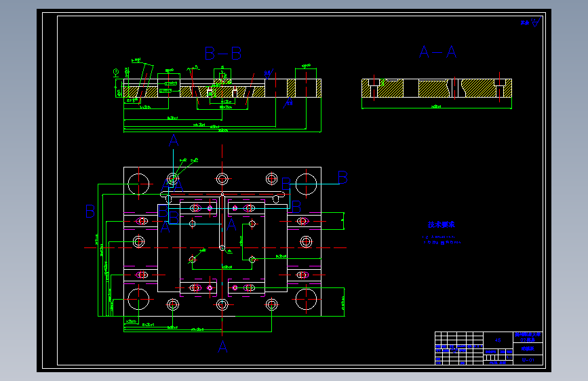Click the large top-left corner hole in plan view
Image resolution: width=588 pixels, height=381 pixels.
(x=139, y=184)
